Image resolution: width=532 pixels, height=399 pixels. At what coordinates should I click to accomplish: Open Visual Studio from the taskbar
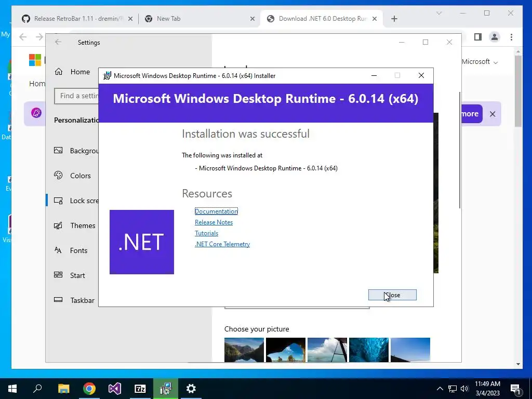115,389
